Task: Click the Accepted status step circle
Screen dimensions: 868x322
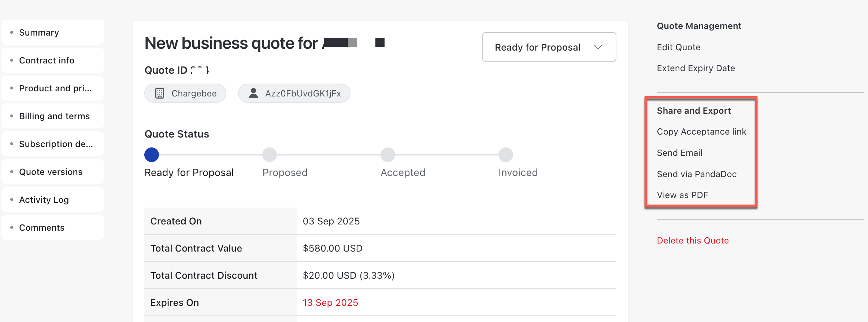Action: [x=387, y=155]
